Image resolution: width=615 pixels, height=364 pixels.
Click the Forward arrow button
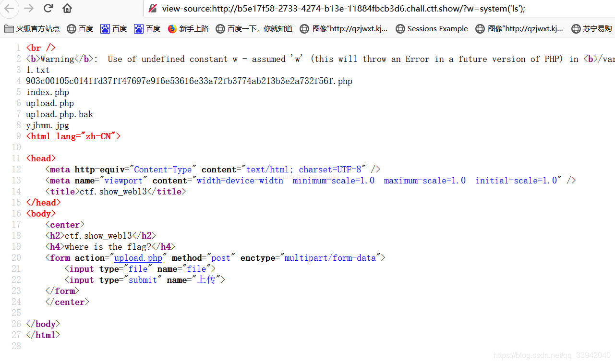click(29, 8)
